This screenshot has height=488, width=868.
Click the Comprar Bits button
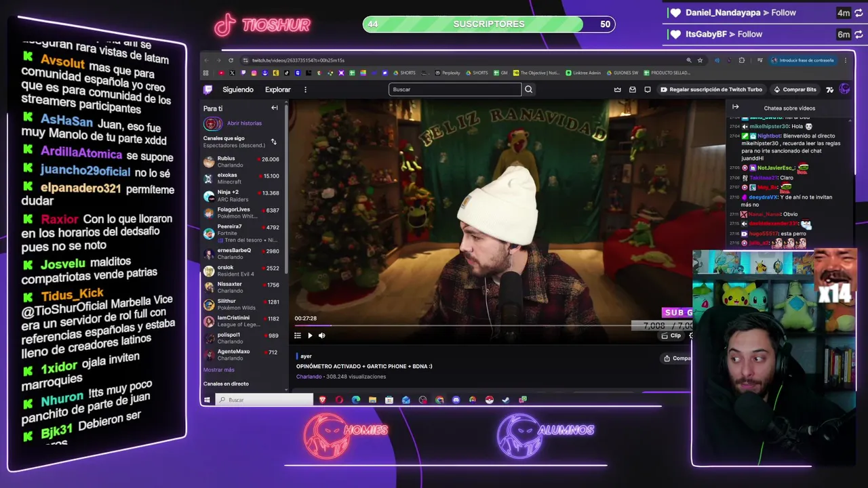795,89
